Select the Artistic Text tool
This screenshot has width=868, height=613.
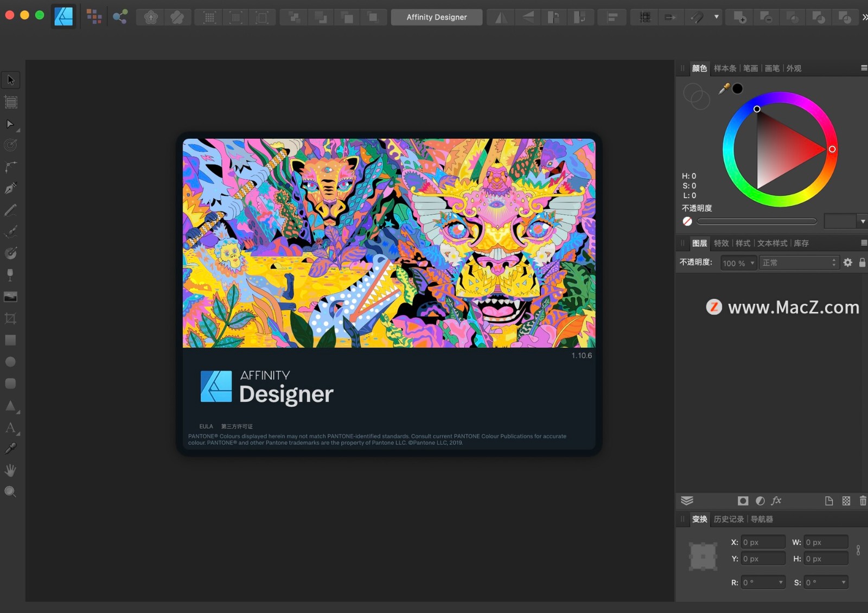(10, 427)
